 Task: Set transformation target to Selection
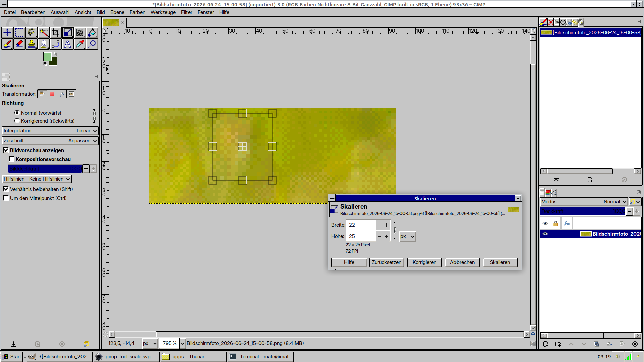pyautogui.click(x=52, y=94)
